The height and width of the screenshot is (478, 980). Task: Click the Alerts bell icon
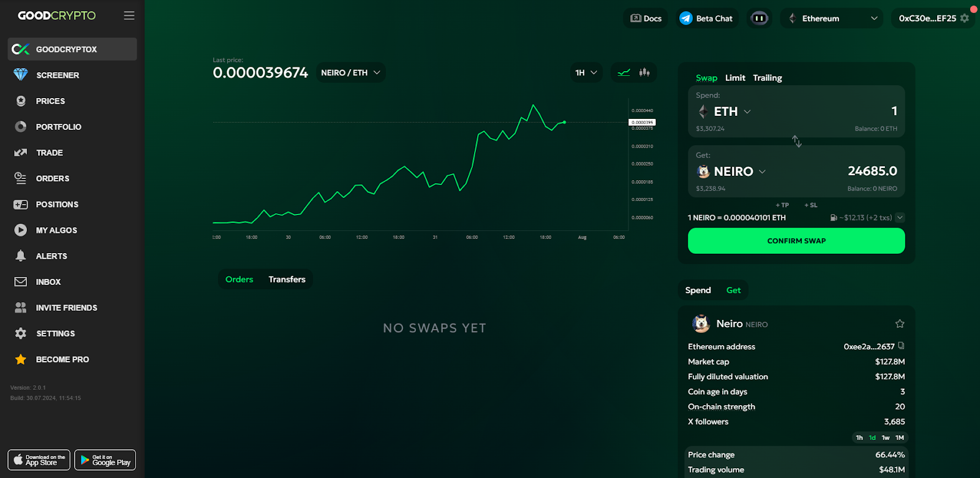click(x=21, y=256)
